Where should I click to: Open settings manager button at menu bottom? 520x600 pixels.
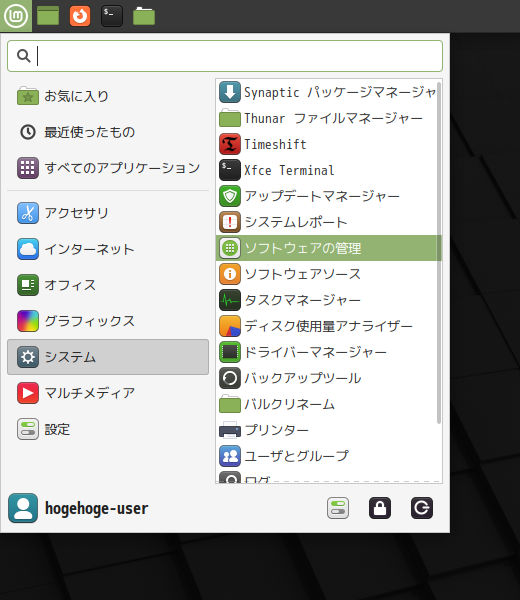pos(338,508)
